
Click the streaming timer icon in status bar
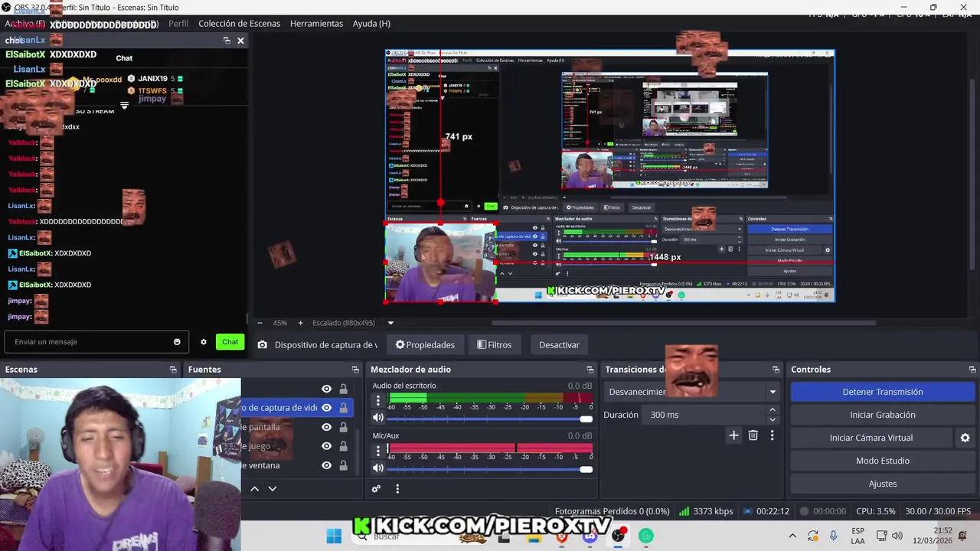748,511
